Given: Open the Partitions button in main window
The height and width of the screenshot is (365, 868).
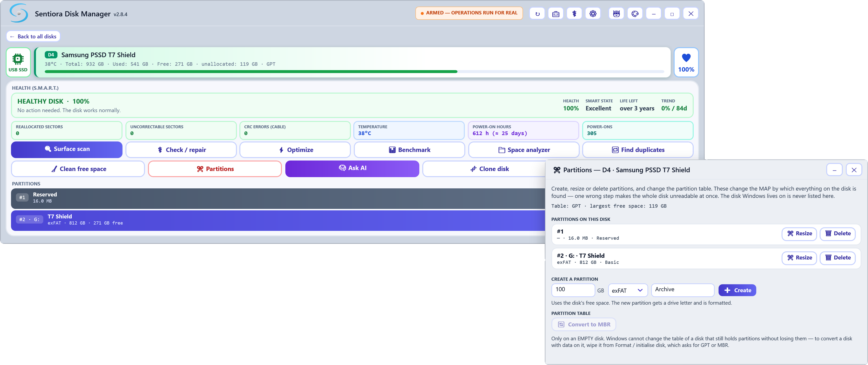Looking at the screenshot, I should coord(215,169).
